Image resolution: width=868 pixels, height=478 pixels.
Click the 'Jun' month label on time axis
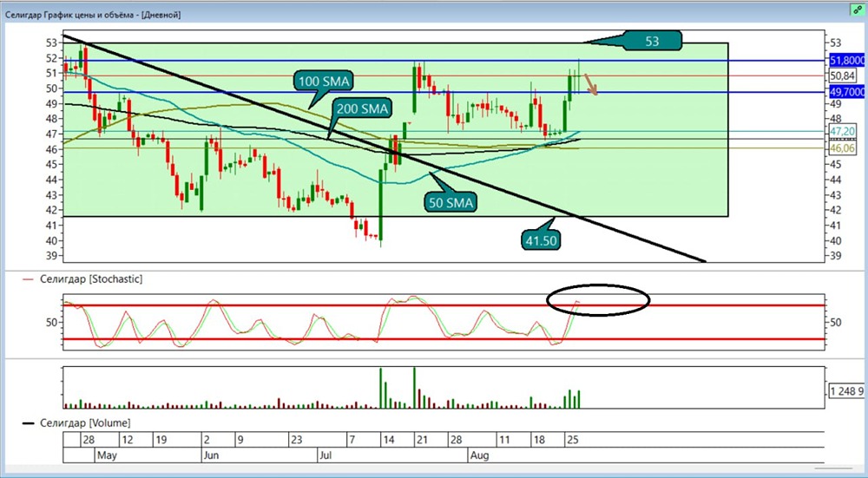pos(211,457)
